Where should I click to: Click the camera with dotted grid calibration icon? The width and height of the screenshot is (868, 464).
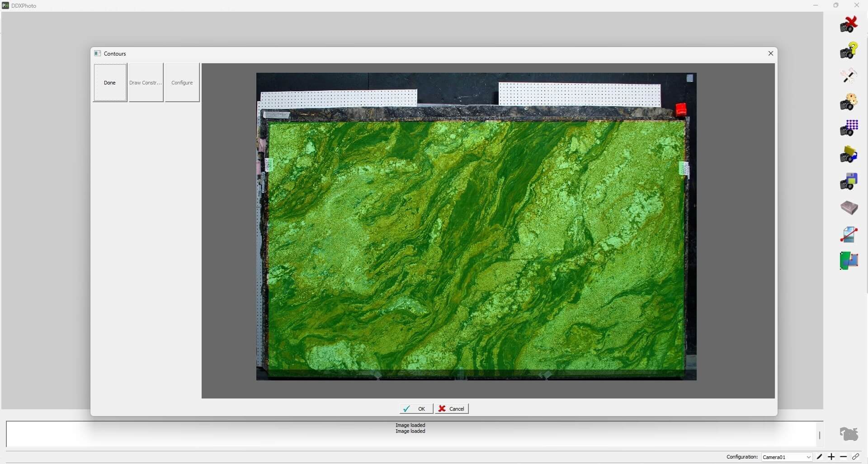[849, 128]
